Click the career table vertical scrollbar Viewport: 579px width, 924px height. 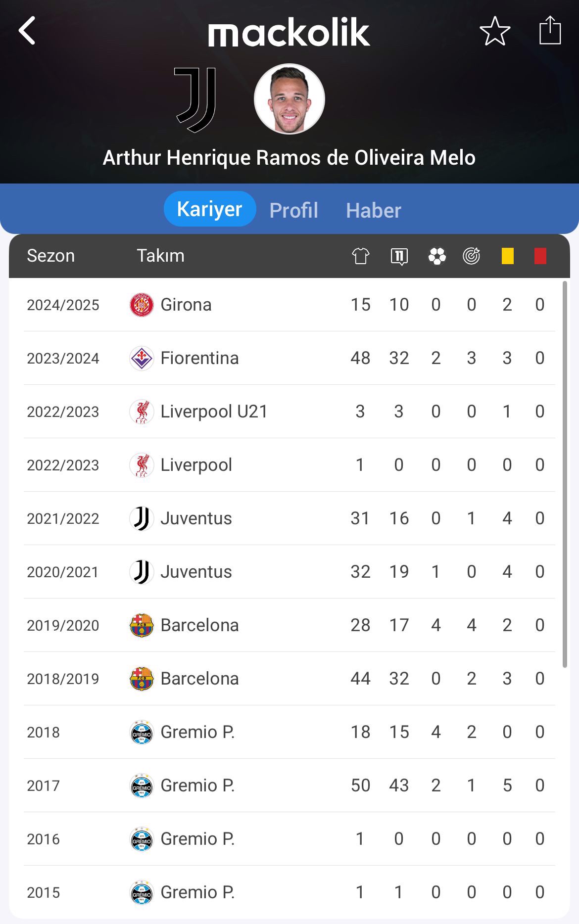(565, 475)
